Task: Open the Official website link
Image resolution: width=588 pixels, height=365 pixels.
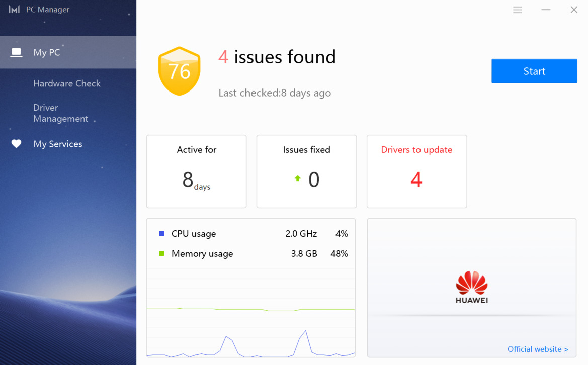Action: click(538, 349)
